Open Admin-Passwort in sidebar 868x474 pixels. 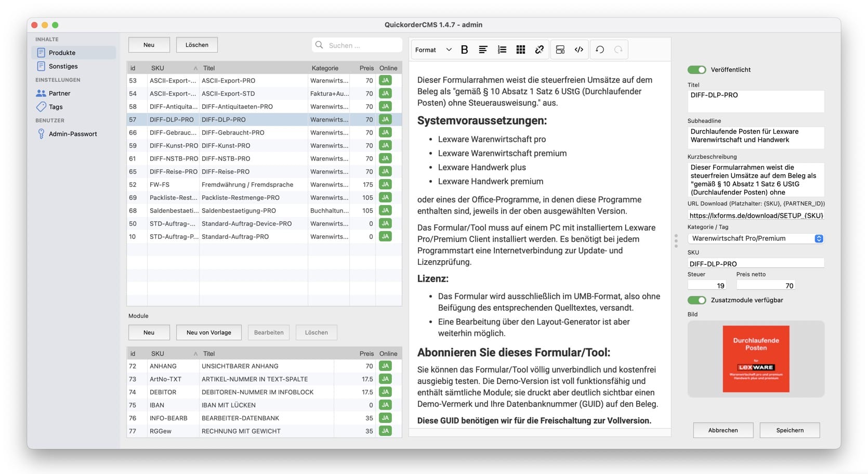point(73,134)
